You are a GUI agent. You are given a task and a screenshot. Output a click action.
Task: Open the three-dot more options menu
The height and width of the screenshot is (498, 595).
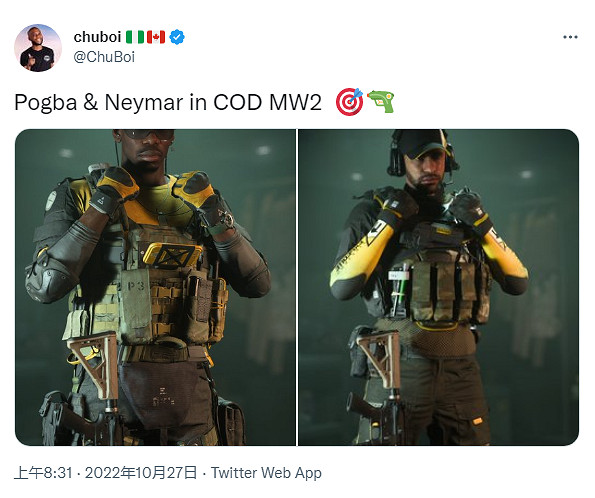tap(570, 37)
